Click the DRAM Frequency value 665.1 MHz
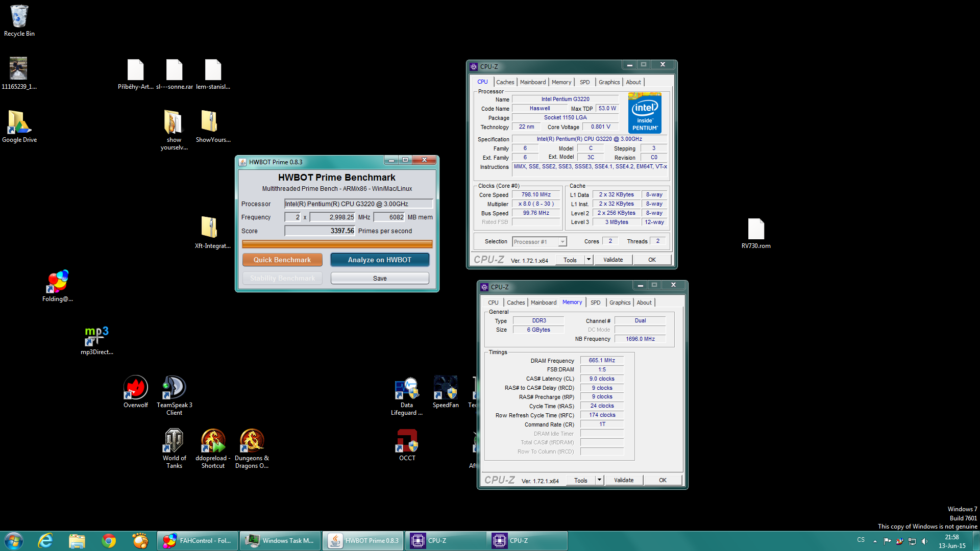The width and height of the screenshot is (980, 551). click(602, 360)
